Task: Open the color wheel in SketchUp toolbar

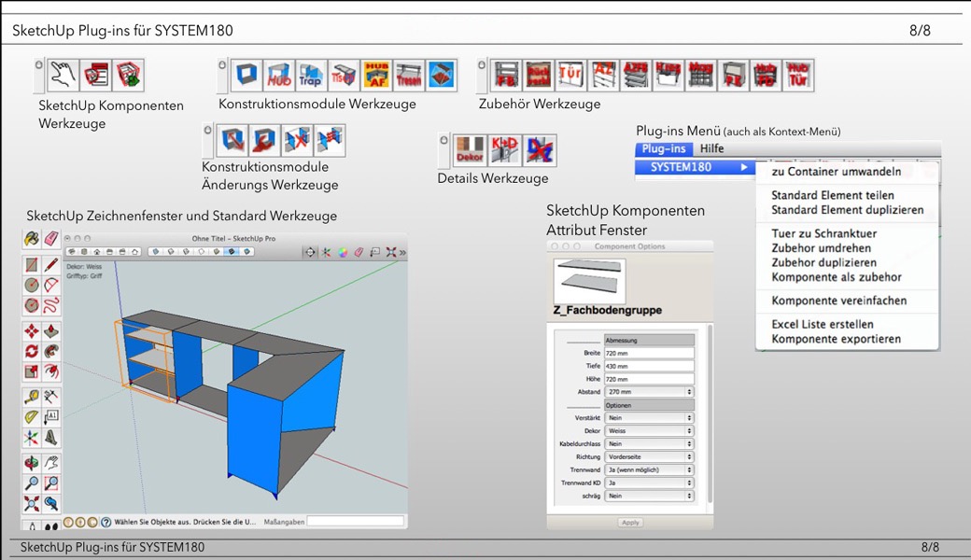Action: (343, 252)
